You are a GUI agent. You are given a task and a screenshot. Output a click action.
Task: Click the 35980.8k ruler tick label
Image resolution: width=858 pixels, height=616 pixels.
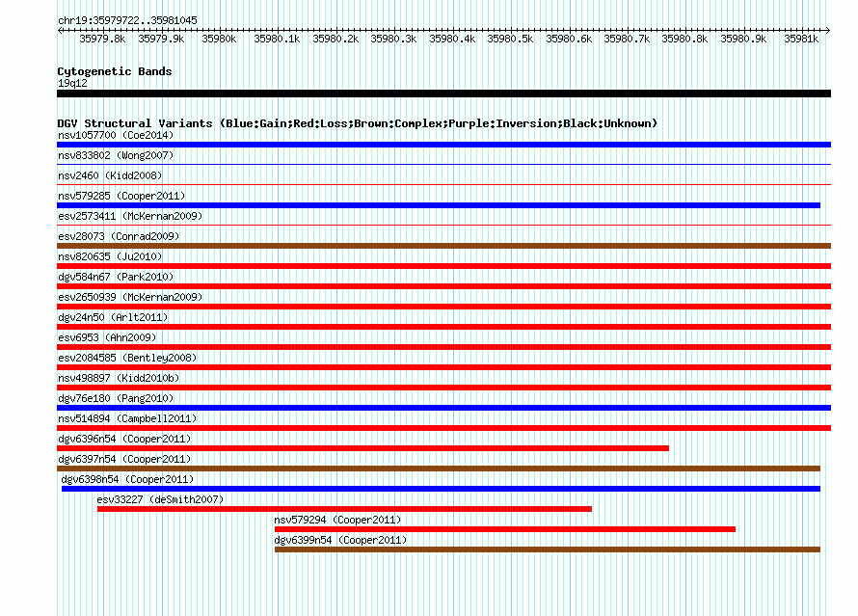click(x=684, y=39)
